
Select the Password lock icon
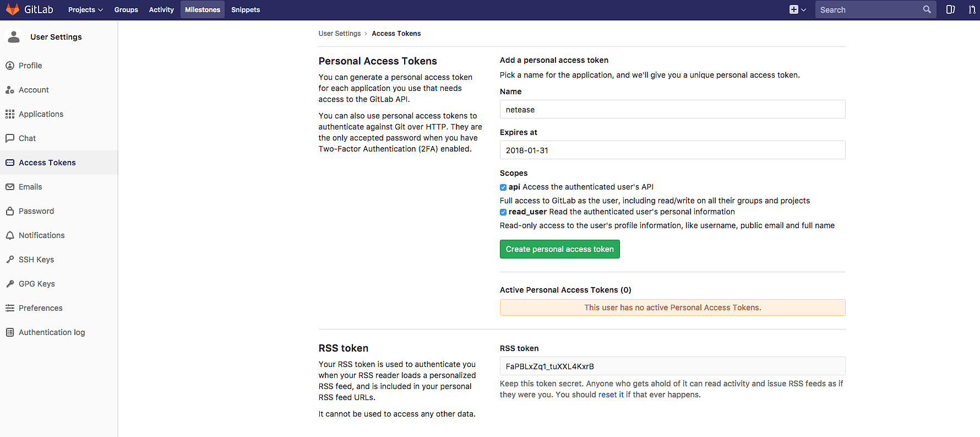tap(10, 211)
